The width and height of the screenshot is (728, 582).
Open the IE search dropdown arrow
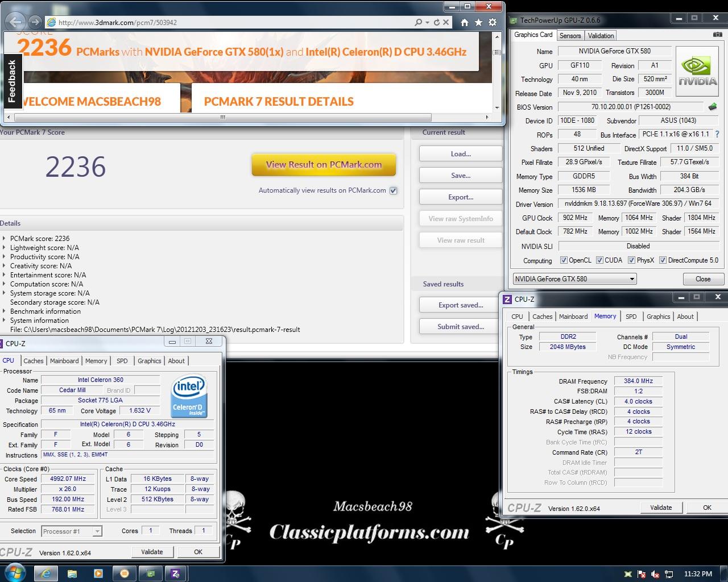[x=427, y=22]
